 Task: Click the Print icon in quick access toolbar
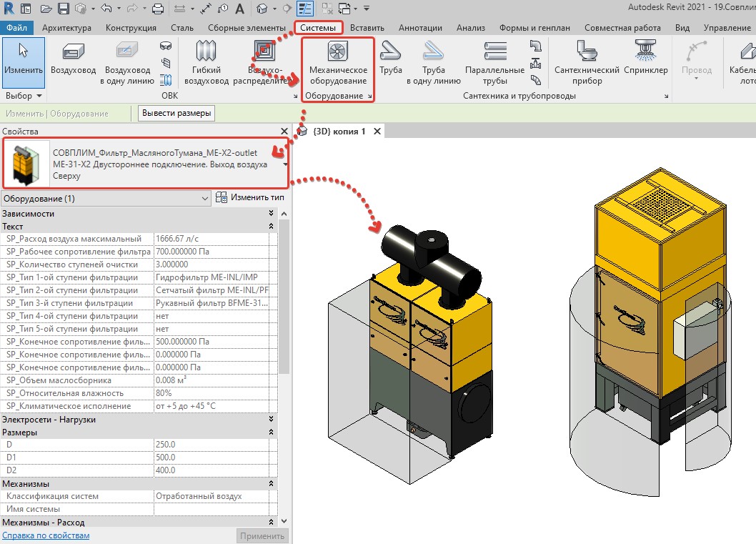(158, 8)
